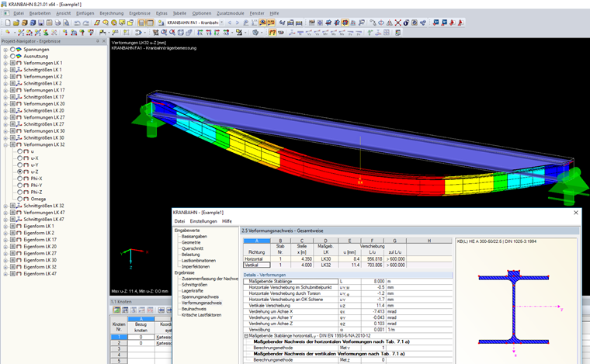Select the u-Y deformation radio button
590x364 pixels.
(x=19, y=165)
